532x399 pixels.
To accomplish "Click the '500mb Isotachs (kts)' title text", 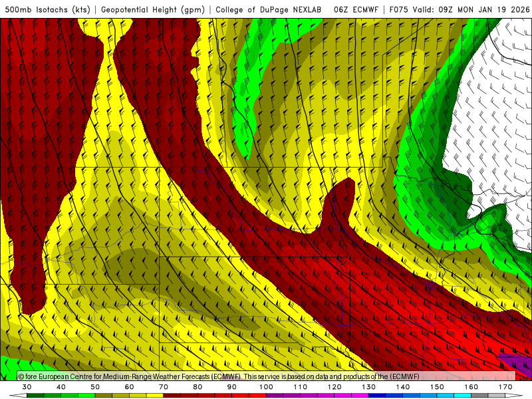I will [x=47, y=10].
